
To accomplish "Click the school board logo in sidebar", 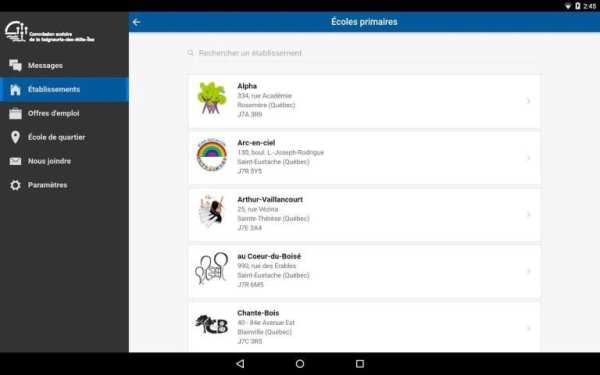I will click(50, 32).
